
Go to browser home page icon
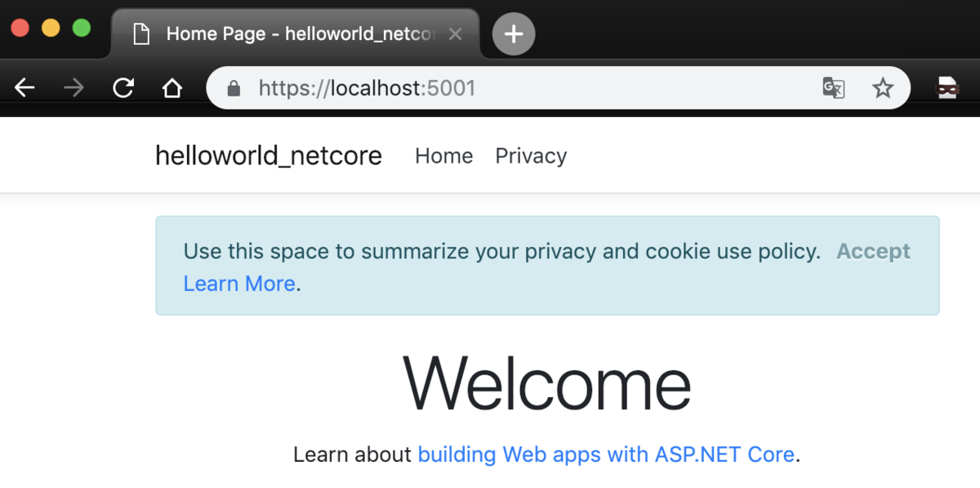pyautogui.click(x=171, y=87)
